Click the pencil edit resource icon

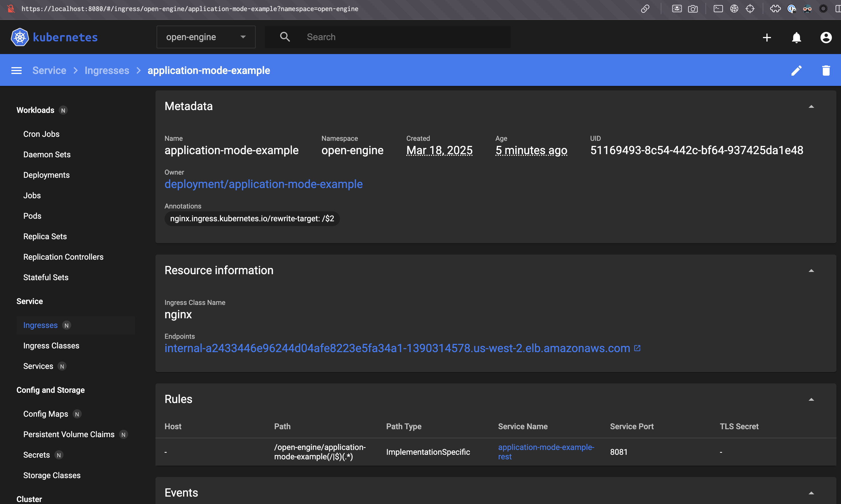click(797, 70)
